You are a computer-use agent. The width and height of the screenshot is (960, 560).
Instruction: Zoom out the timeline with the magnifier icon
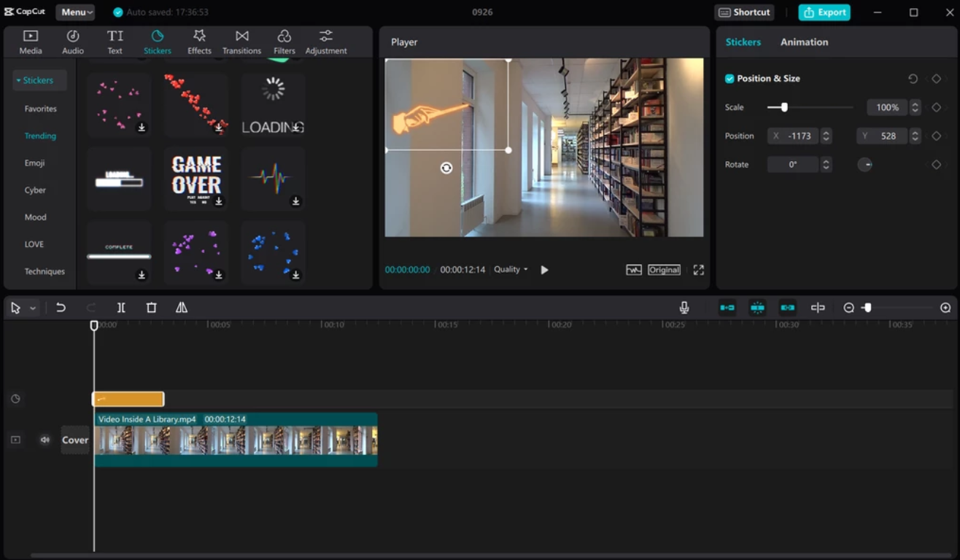848,307
